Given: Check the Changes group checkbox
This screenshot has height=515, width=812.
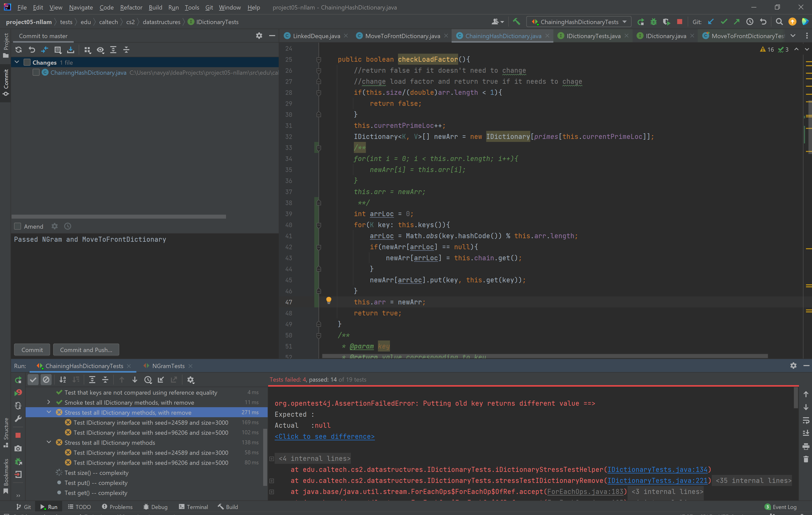Looking at the screenshot, I should 27,62.
